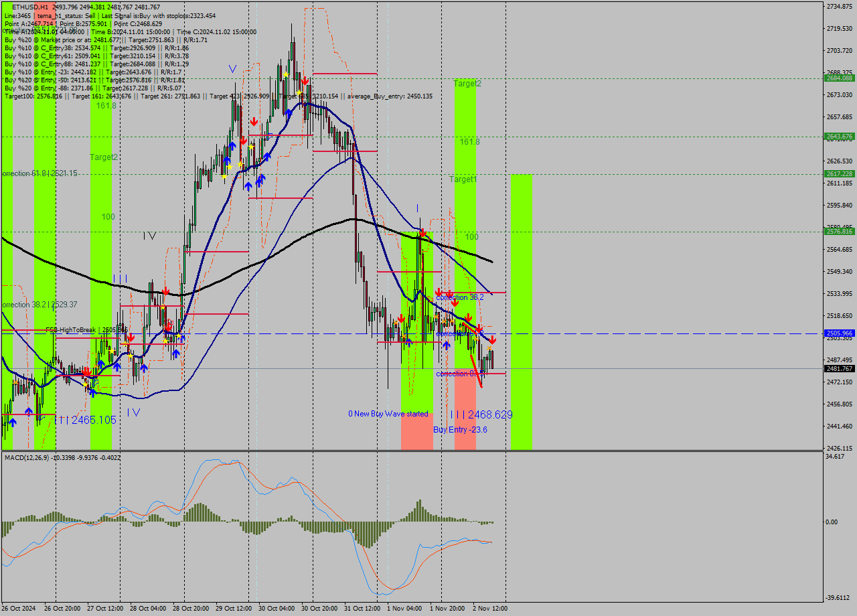
Task: Click the 'Buy Entry -23.6' label
Action: pos(460,430)
